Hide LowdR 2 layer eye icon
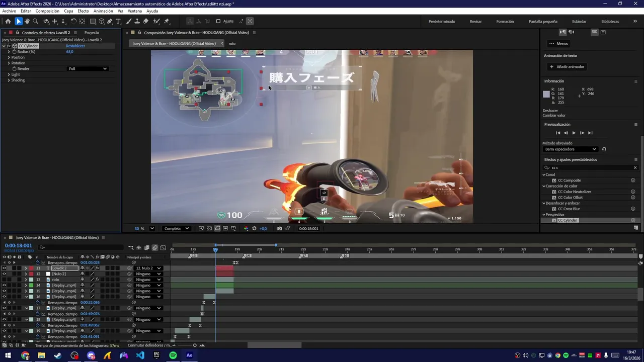 4,268
